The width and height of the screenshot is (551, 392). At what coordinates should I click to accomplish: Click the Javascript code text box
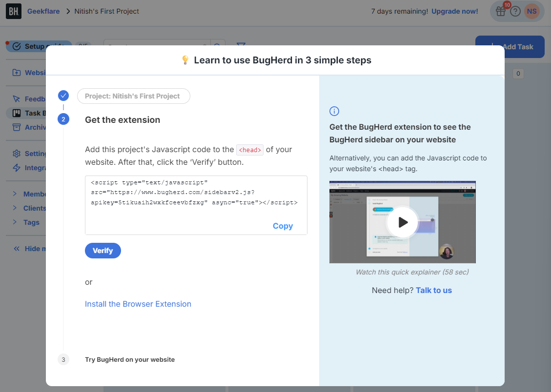[196, 205]
